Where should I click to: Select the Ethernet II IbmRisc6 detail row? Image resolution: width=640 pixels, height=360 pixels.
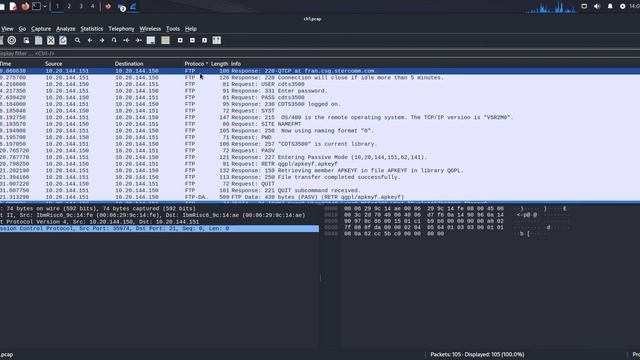point(159,215)
